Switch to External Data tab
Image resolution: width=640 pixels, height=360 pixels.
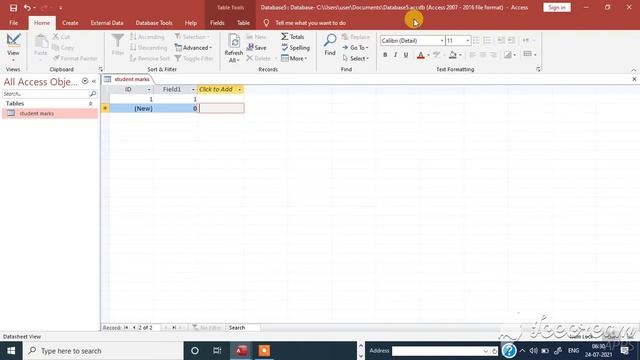(107, 23)
